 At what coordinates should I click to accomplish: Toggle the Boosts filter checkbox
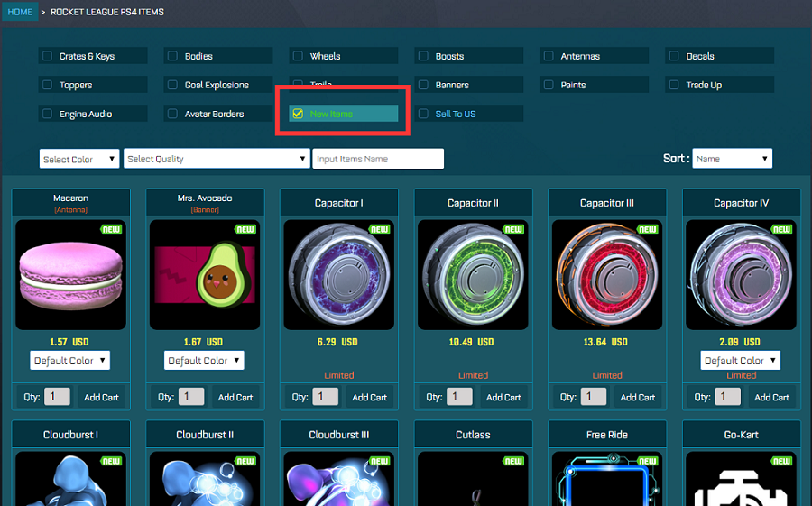click(x=423, y=55)
